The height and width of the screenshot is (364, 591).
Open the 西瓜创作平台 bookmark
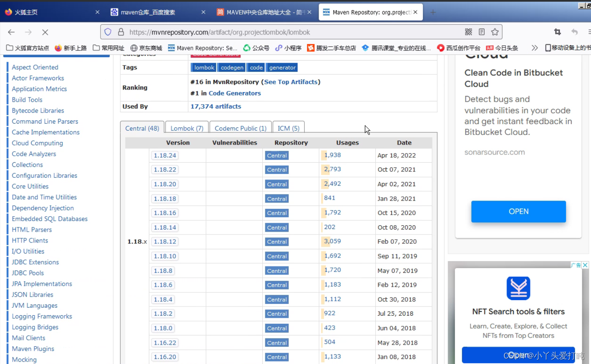click(x=459, y=48)
